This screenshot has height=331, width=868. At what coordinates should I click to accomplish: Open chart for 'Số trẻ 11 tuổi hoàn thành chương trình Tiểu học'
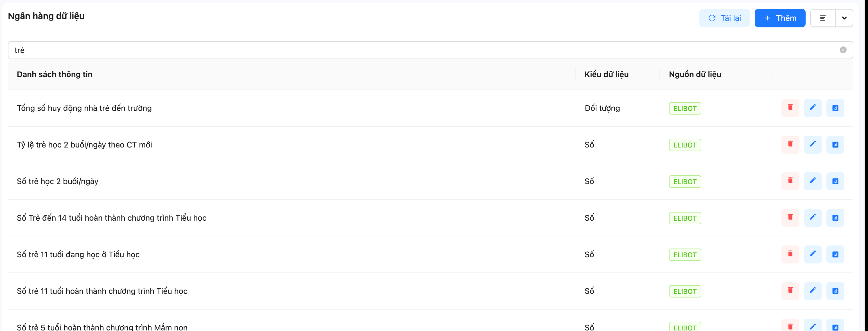[x=835, y=291]
